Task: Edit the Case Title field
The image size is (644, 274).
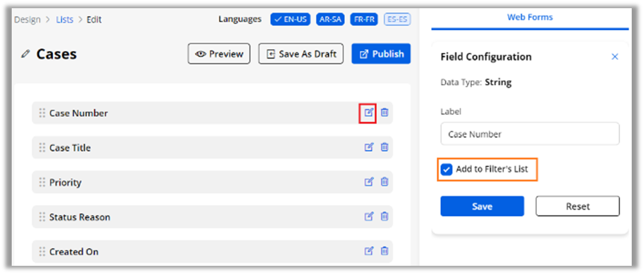Action: [368, 148]
